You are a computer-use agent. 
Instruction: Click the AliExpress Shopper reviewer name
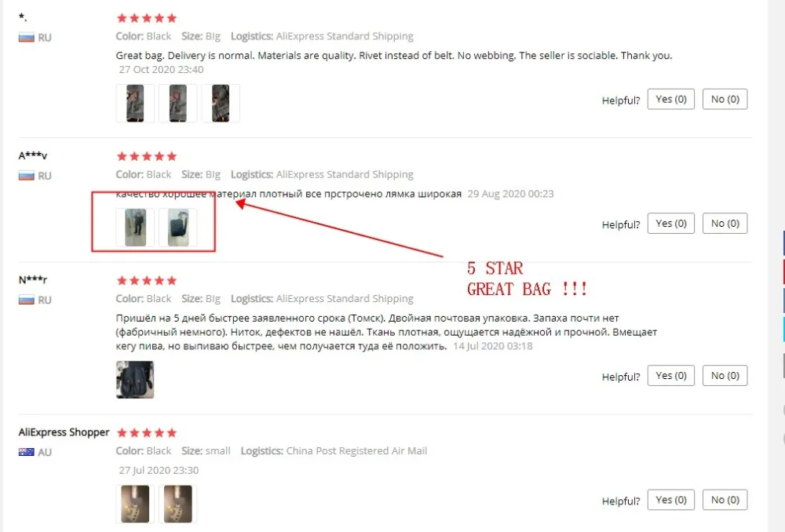(x=64, y=432)
